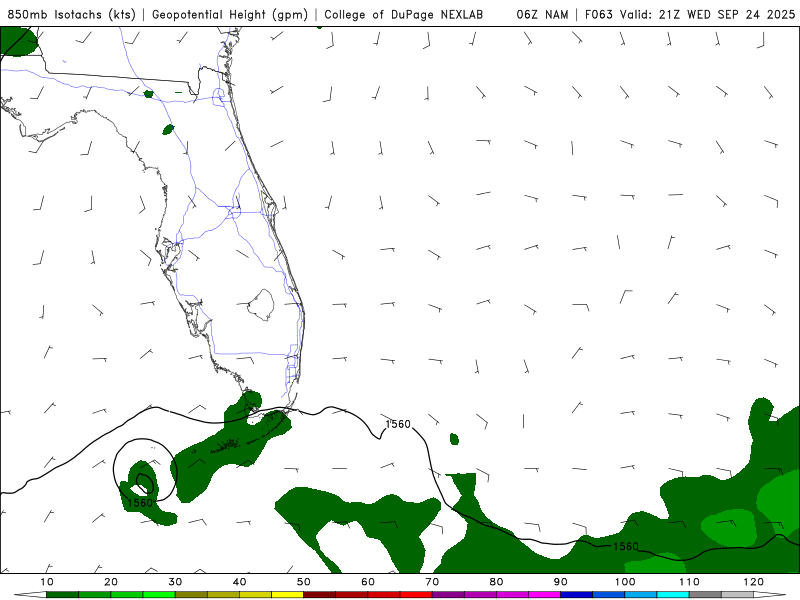Click the left arrow end of the color bar
This screenshot has height=600, width=800.
(x=30, y=595)
